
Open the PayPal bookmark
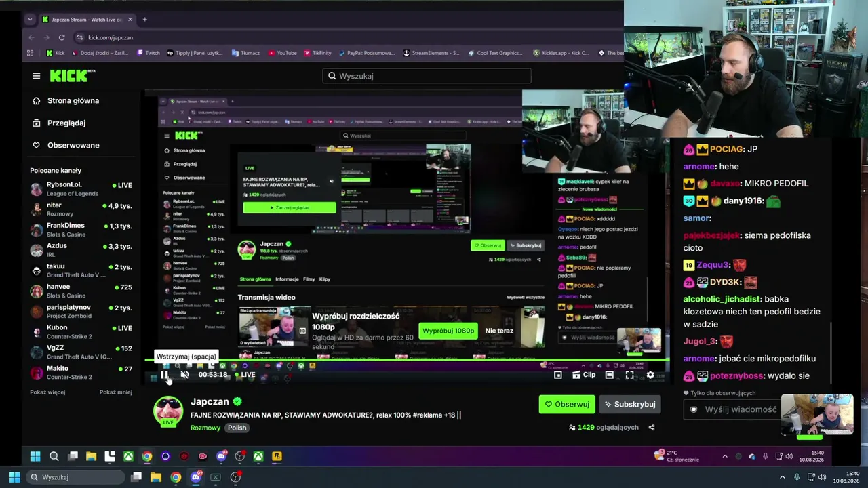click(366, 53)
